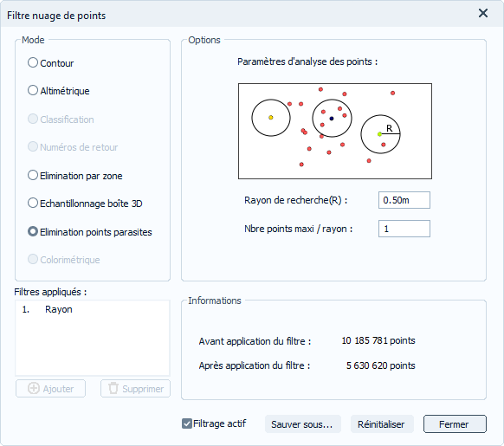
Task: Toggle the Filtrage actif checkbox
Action: click(x=187, y=423)
